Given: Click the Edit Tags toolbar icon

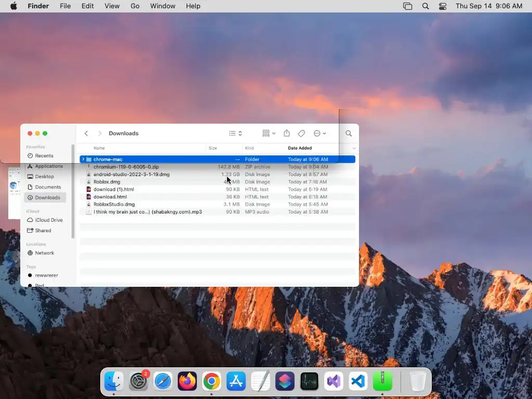Looking at the screenshot, I should click(301, 134).
